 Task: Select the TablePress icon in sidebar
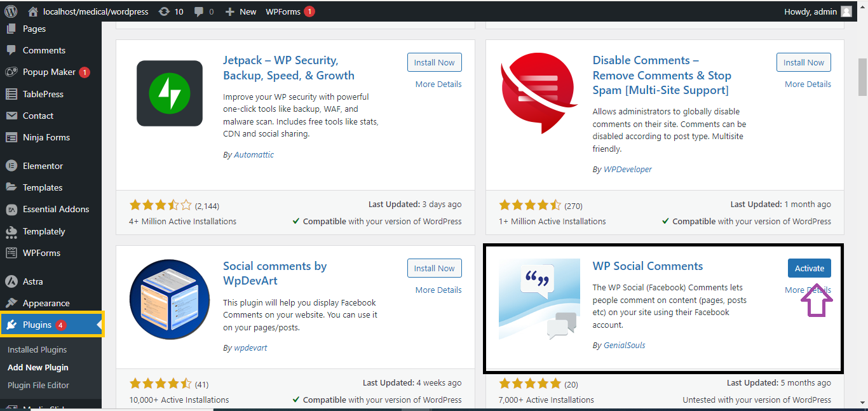[11, 94]
